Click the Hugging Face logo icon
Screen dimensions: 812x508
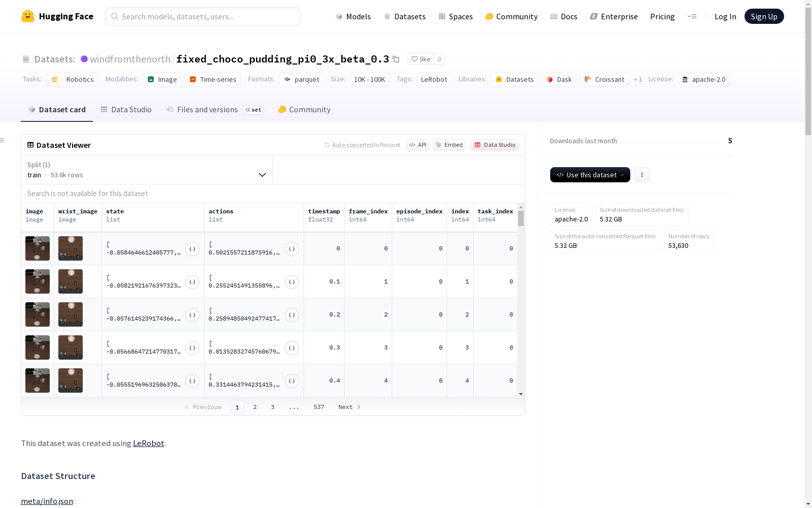point(28,16)
